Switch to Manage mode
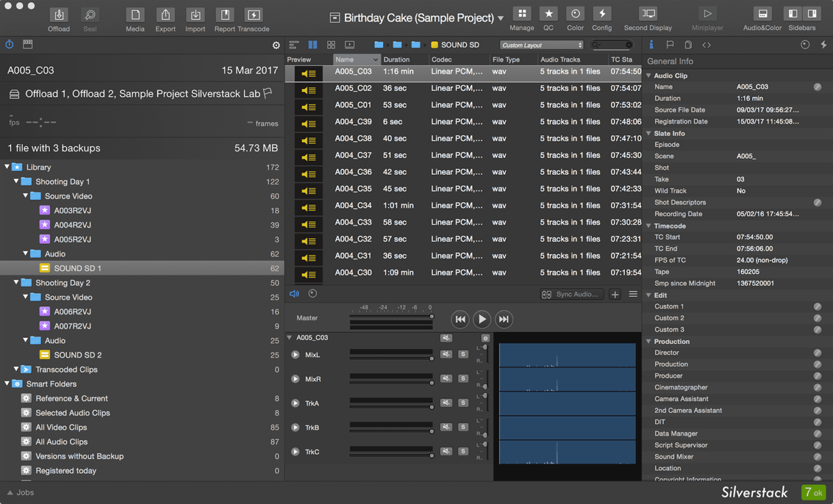 pos(522,14)
